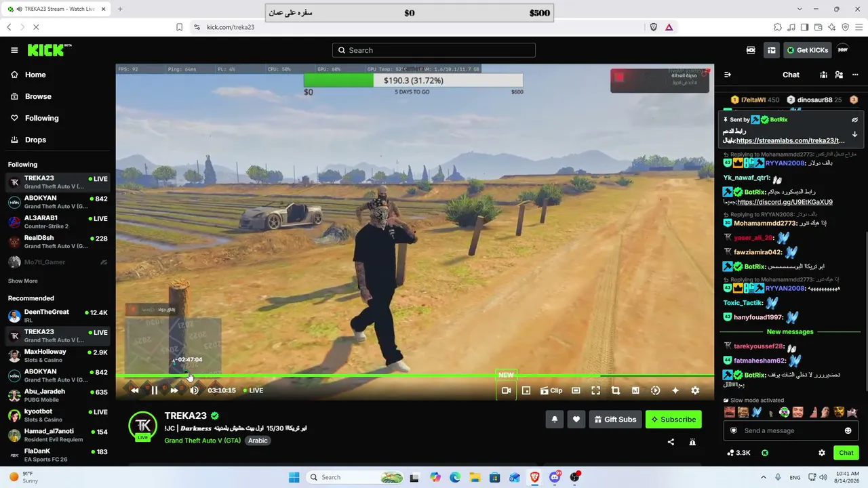Open player settings gear
The width and height of the screenshot is (868, 488).
(695, 390)
